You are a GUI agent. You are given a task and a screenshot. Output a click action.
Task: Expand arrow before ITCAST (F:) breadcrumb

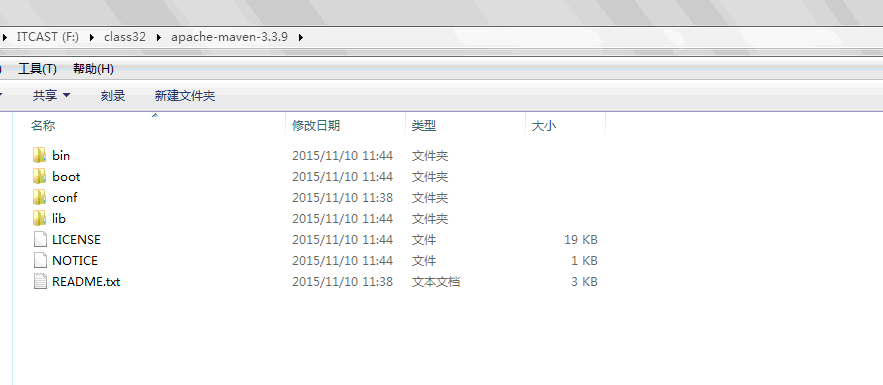click(5, 37)
